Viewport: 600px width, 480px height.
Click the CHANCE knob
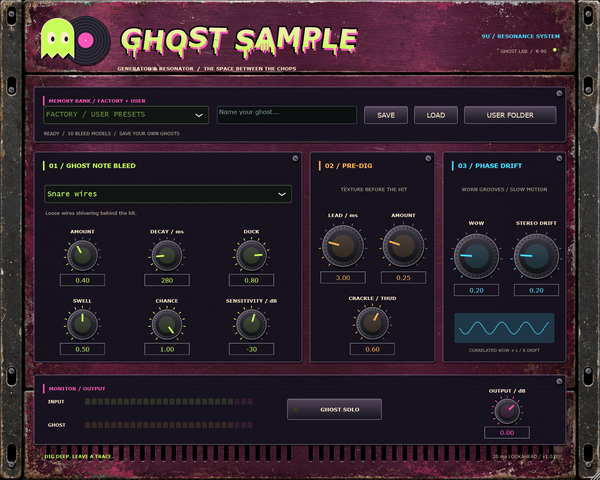coord(167,325)
